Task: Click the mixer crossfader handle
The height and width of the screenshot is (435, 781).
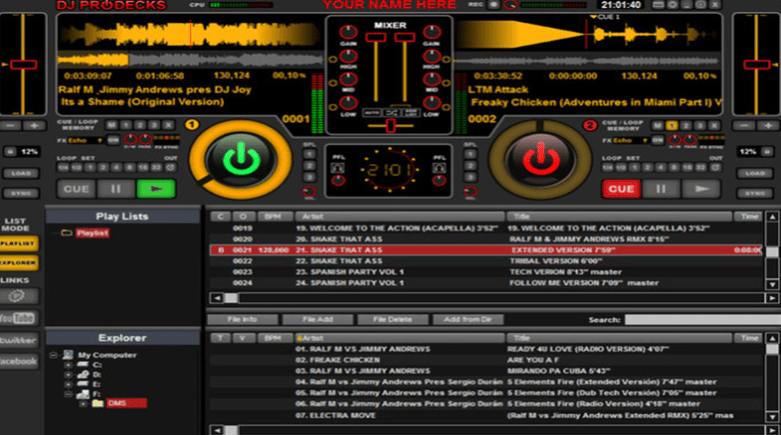Action: click(x=390, y=126)
